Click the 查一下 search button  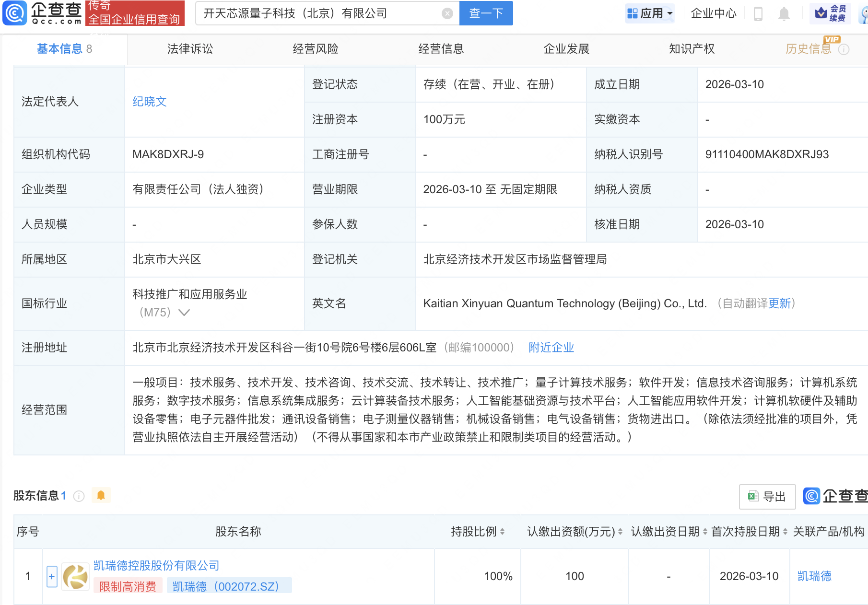click(486, 13)
